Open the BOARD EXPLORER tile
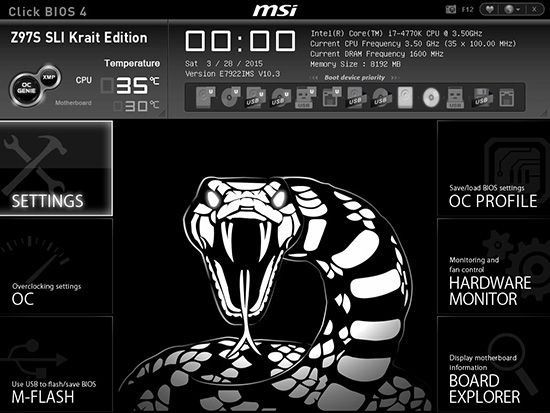This screenshot has width=550, height=413. (494, 364)
